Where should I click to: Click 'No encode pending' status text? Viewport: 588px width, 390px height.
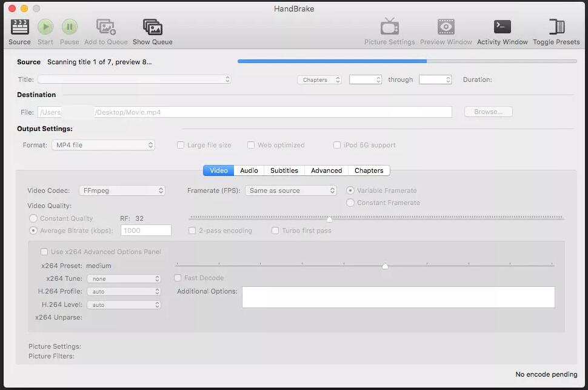pyautogui.click(x=546, y=374)
